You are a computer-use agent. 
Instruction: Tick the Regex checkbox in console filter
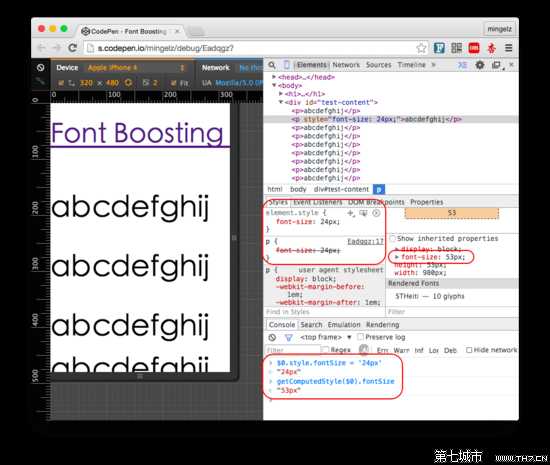(326, 350)
